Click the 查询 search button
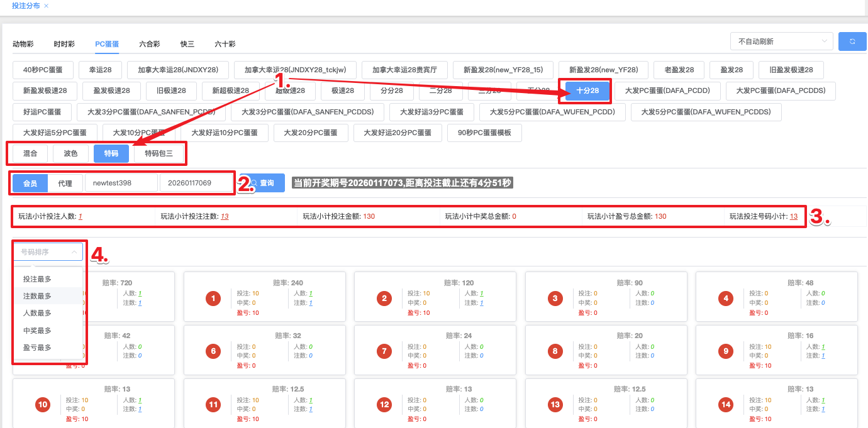The width and height of the screenshot is (868, 428). click(x=263, y=183)
